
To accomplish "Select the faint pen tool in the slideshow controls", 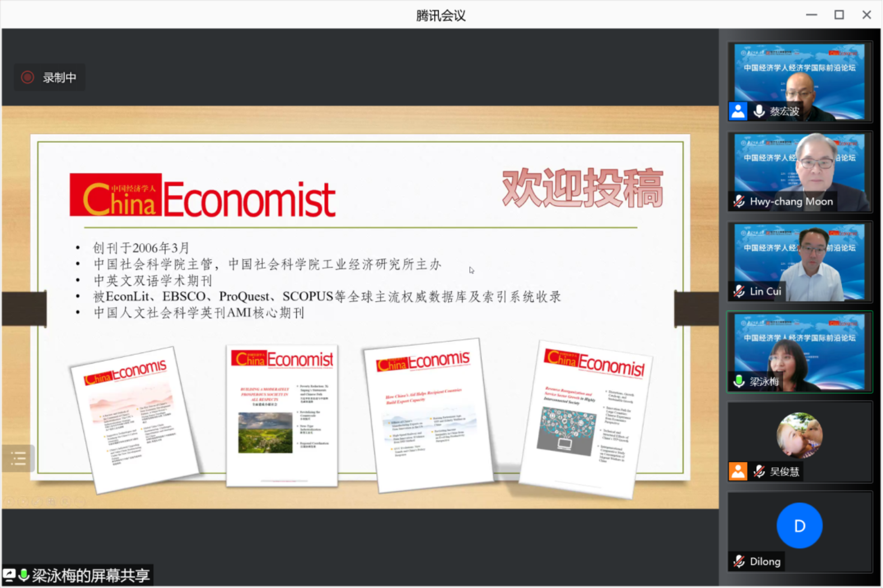I will coord(37,502).
